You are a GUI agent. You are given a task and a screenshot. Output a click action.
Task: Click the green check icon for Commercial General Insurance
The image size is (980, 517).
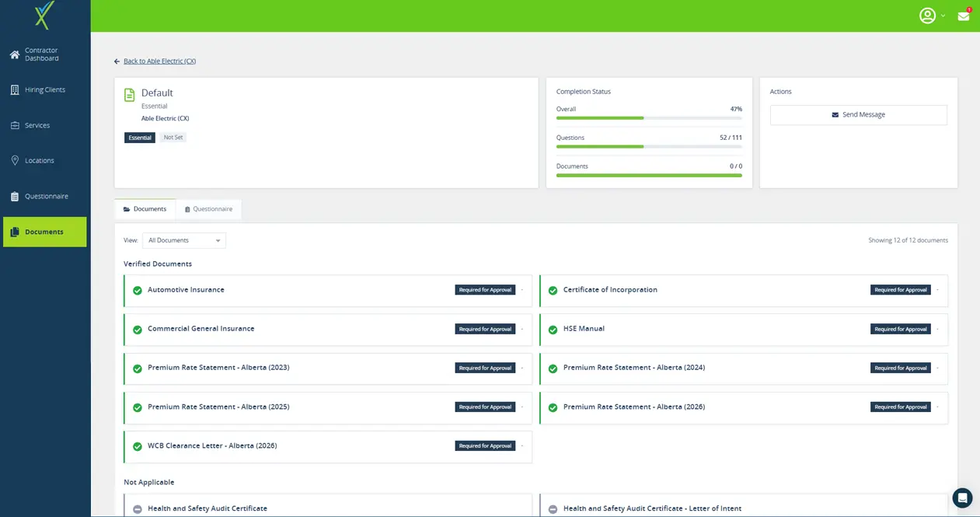pos(138,330)
